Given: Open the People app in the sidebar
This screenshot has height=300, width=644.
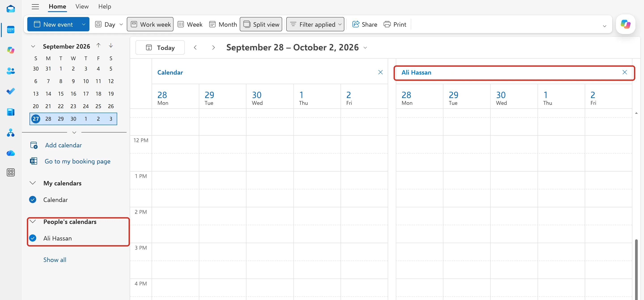Looking at the screenshot, I should click(x=11, y=71).
